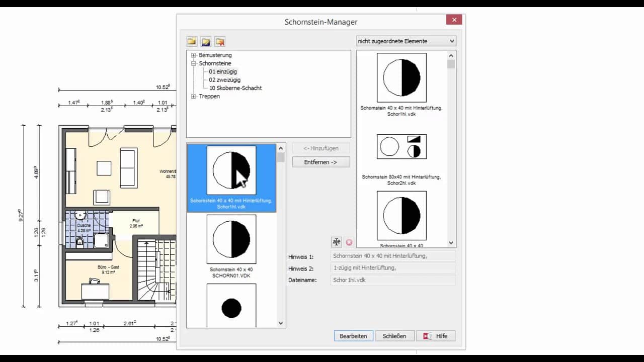Click the rename text 'a|e' icon

coord(337,242)
